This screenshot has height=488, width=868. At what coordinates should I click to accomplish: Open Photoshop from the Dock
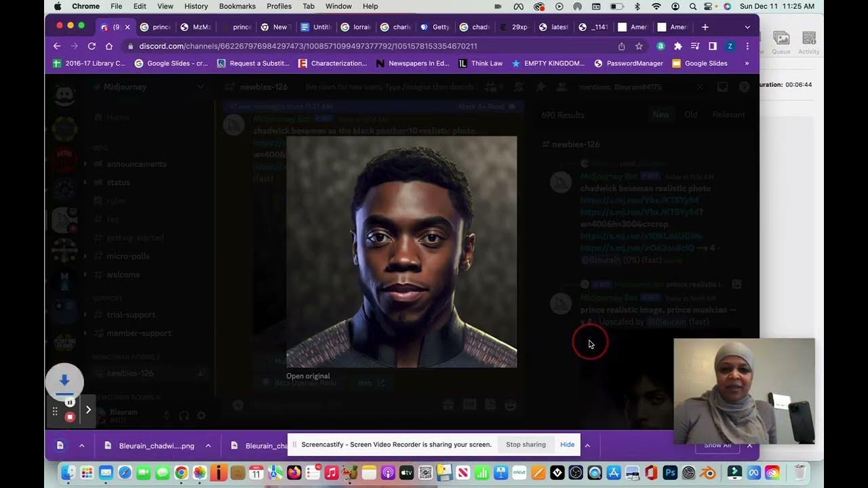[x=670, y=472]
